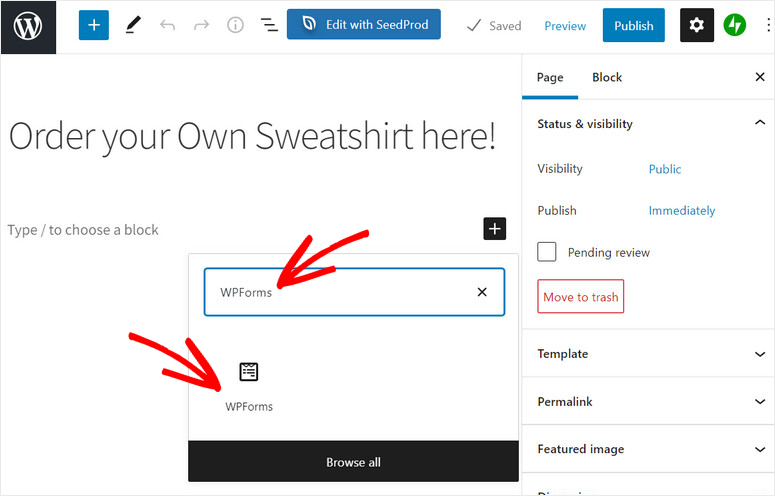
Task: Undo the last change
Action: (x=168, y=25)
